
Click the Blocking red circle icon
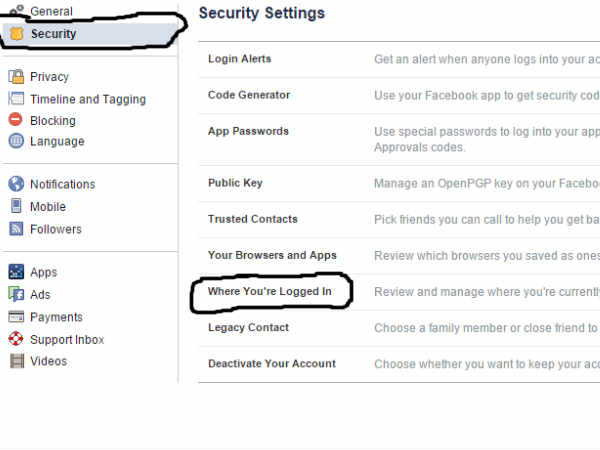pyautogui.click(x=16, y=119)
